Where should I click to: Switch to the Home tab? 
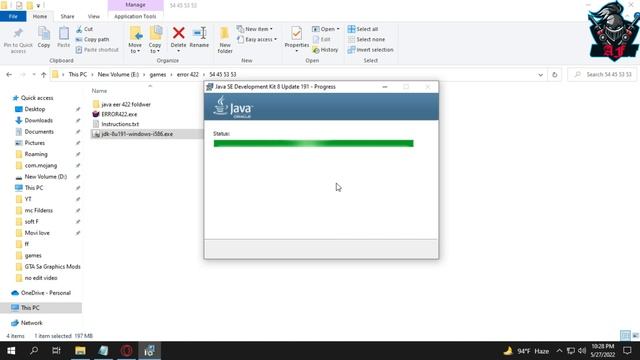(40, 16)
